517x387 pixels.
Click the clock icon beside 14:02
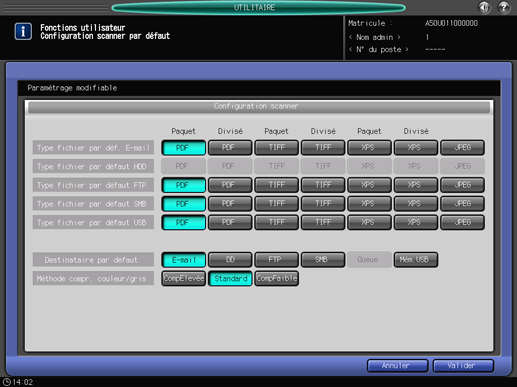[x=6, y=382]
